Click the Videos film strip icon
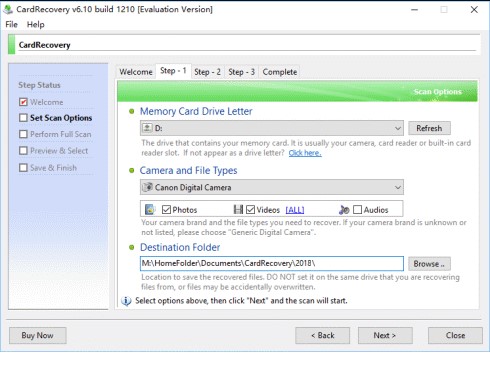This screenshot has height=376, width=490. pos(238,210)
